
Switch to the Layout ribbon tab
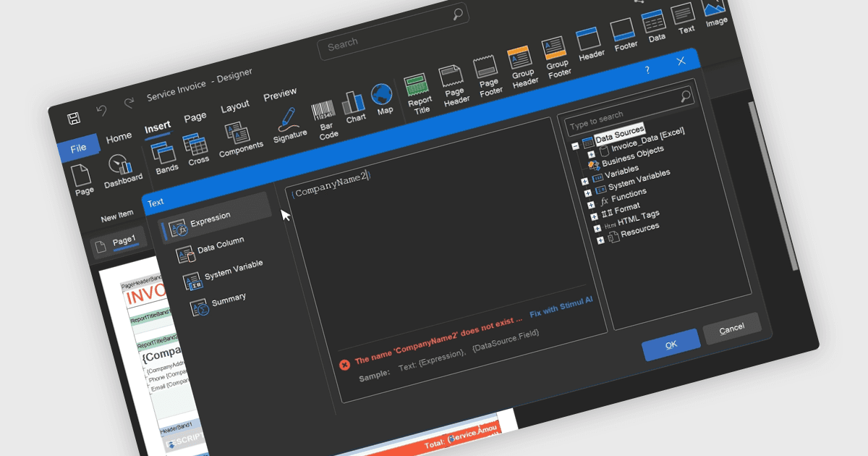(234, 106)
